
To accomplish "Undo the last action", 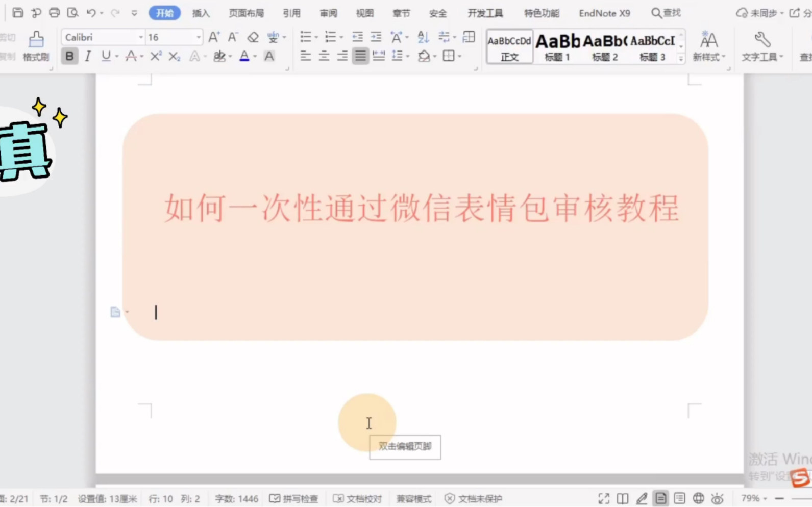I will [x=91, y=13].
